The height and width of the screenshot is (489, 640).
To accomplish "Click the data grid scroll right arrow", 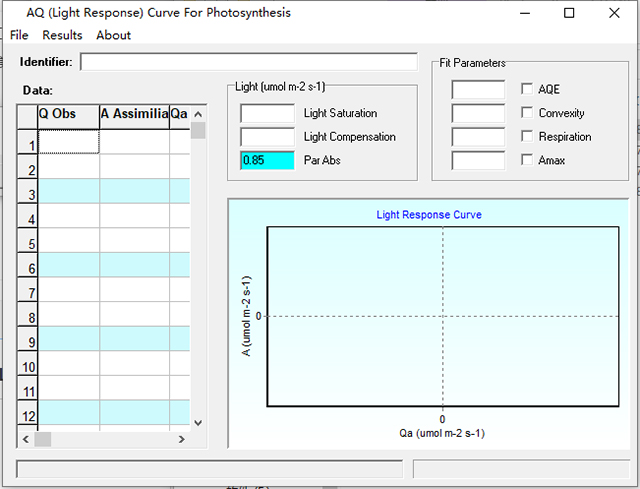I will pyautogui.click(x=181, y=439).
